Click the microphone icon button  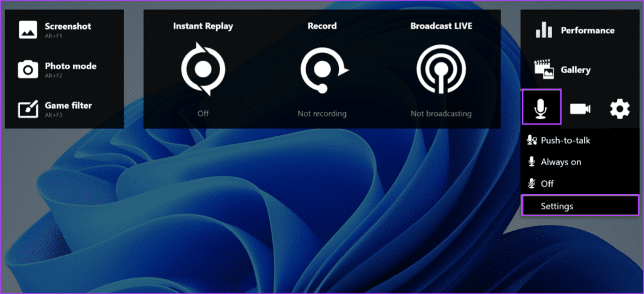541,107
